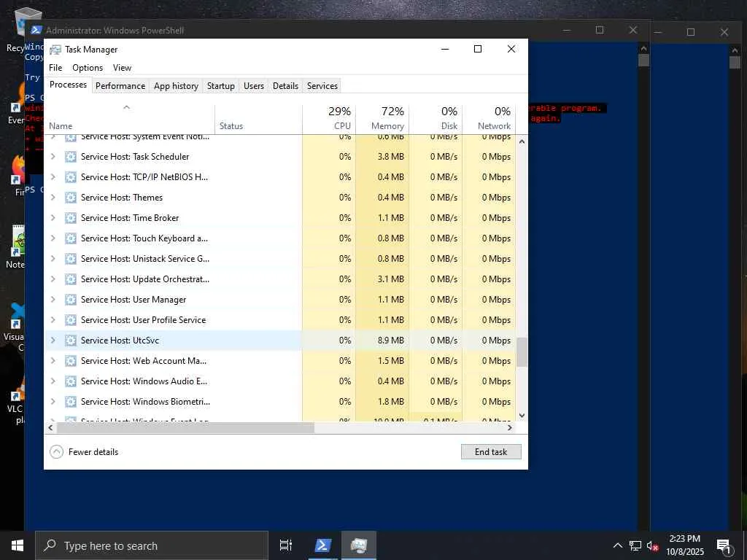Expand Service Host: TCP/IP NetBIOS group
This screenshot has width=747, height=560.
[x=53, y=177]
